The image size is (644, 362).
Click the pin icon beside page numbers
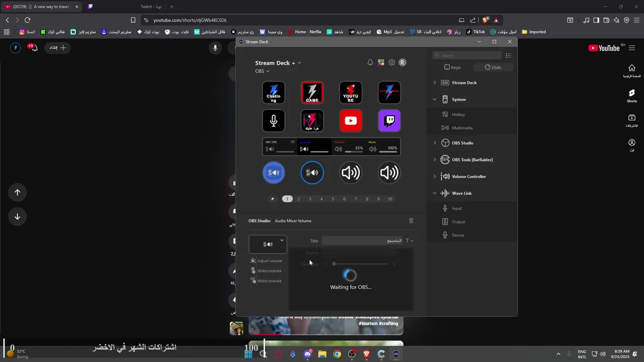(x=273, y=199)
